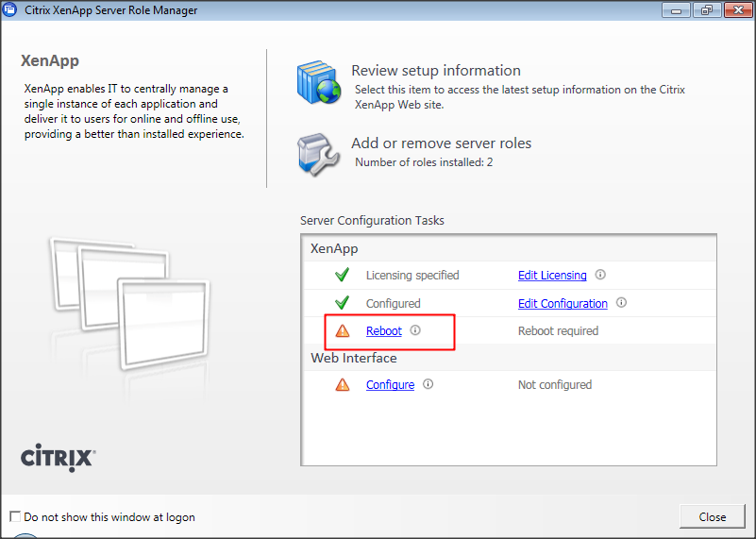Open Configure link under Web Interface
The width and height of the screenshot is (756, 539).
click(390, 384)
